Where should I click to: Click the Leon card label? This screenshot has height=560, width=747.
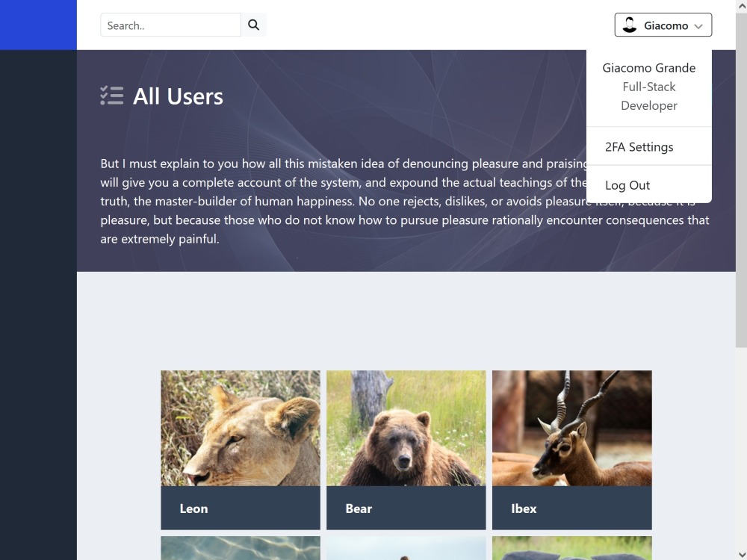pyautogui.click(x=193, y=508)
